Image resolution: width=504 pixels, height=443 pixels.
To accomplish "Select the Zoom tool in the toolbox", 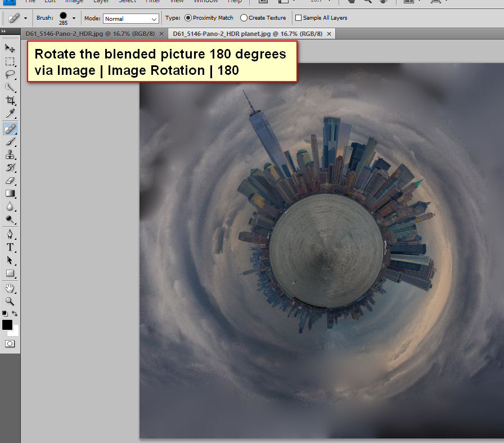I will (x=10, y=301).
